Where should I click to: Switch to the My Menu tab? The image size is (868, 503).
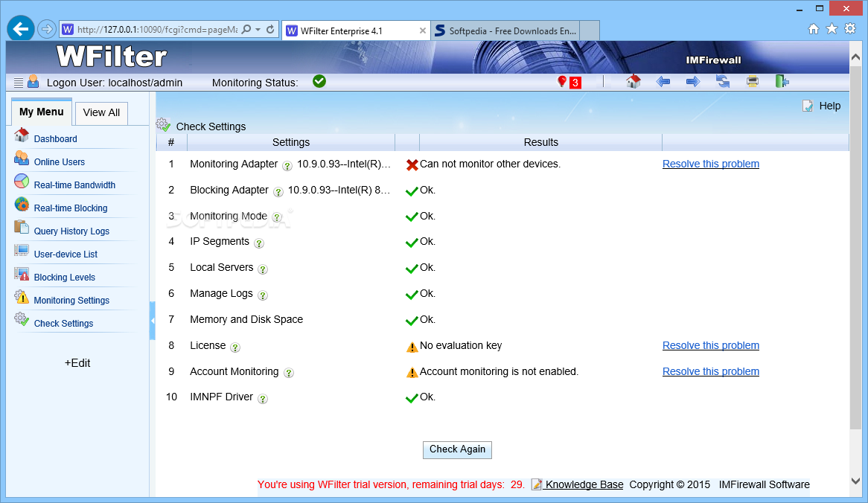point(42,112)
